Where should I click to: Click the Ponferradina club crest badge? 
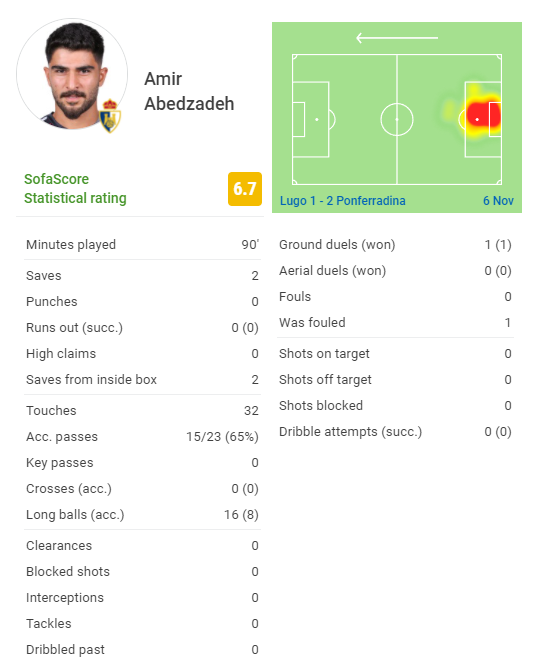[110, 116]
